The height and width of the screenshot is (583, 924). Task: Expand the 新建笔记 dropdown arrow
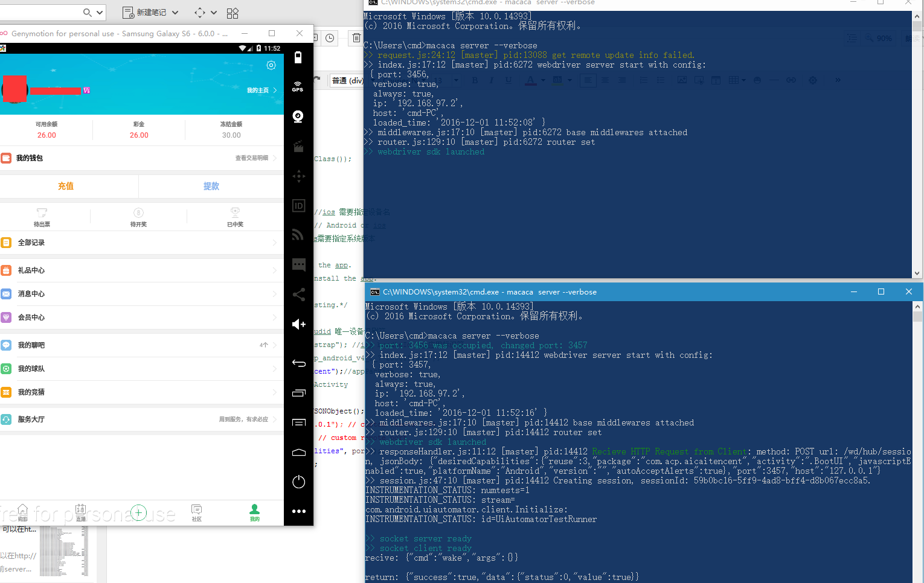175,12
